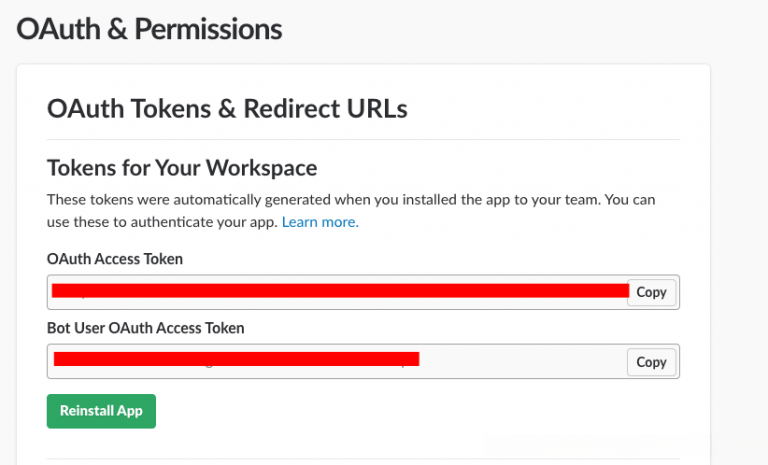Open the Learn more link
Screen dimensions: 768x465
(x=320, y=222)
